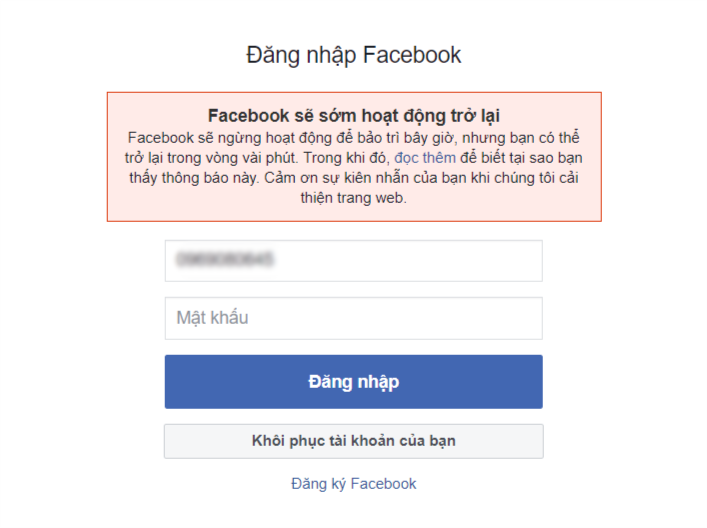Open the Đăng ký Facebook link
Image resolution: width=707 pixels, height=528 pixels.
pyautogui.click(x=354, y=484)
